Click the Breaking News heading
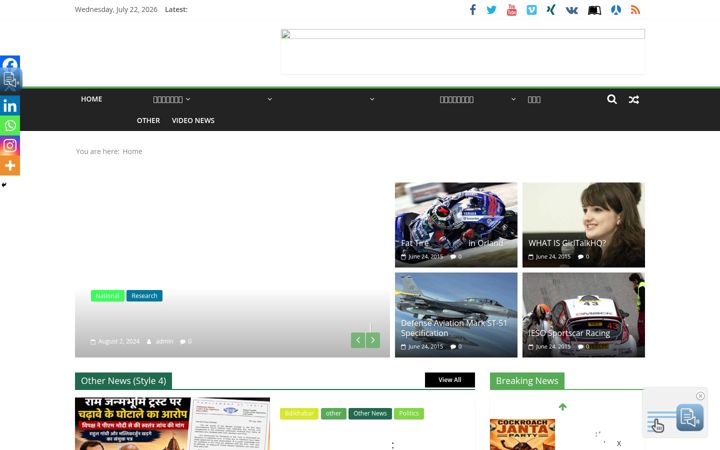Image resolution: width=720 pixels, height=450 pixels. [527, 381]
